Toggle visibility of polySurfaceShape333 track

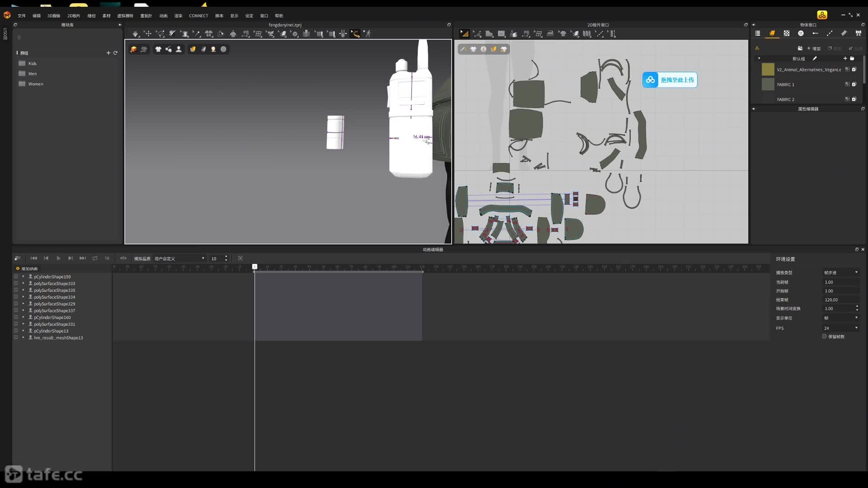(x=16, y=283)
